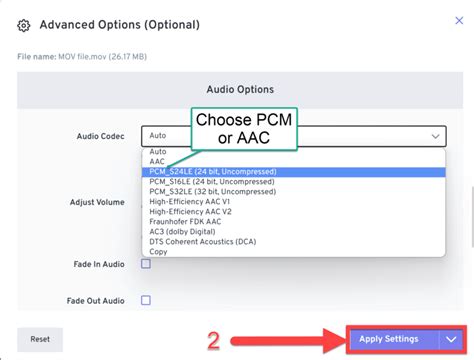Image resolution: width=474 pixels, height=360 pixels.
Task: Select AC3 (dolby Digital) codec
Action: coord(293,232)
